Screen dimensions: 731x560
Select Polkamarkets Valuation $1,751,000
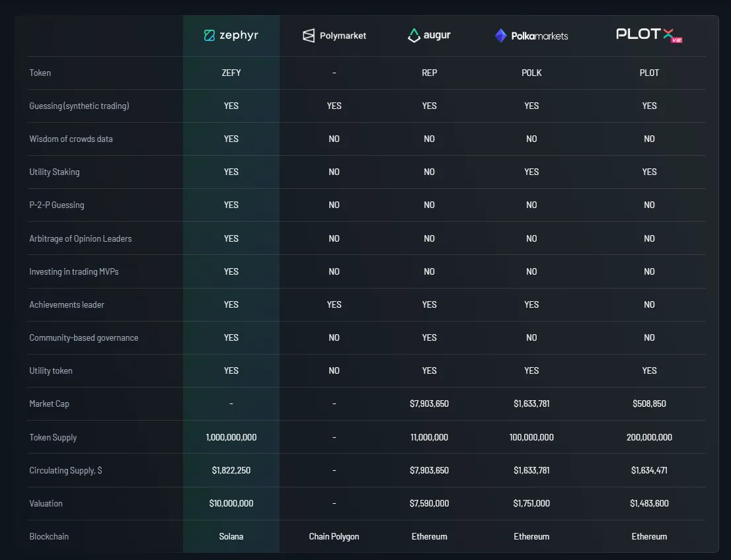click(x=531, y=504)
